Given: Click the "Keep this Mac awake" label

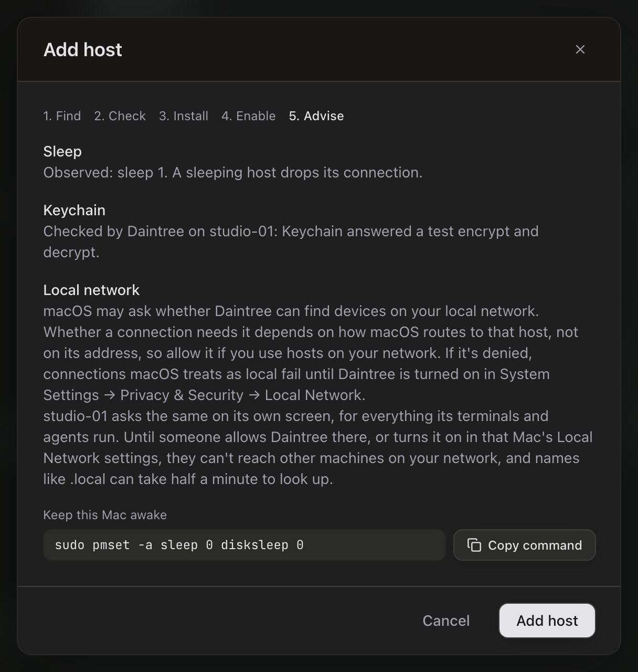Looking at the screenshot, I should [x=105, y=515].
